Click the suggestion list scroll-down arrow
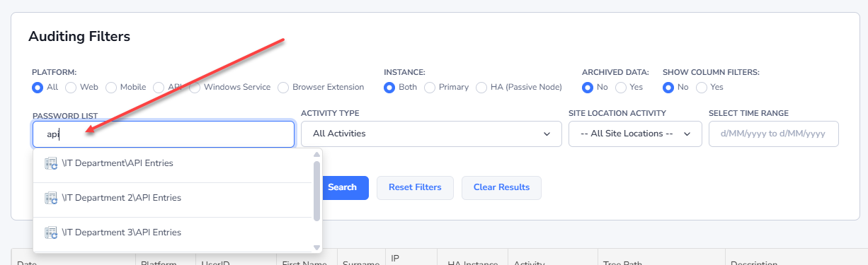 pos(317,247)
